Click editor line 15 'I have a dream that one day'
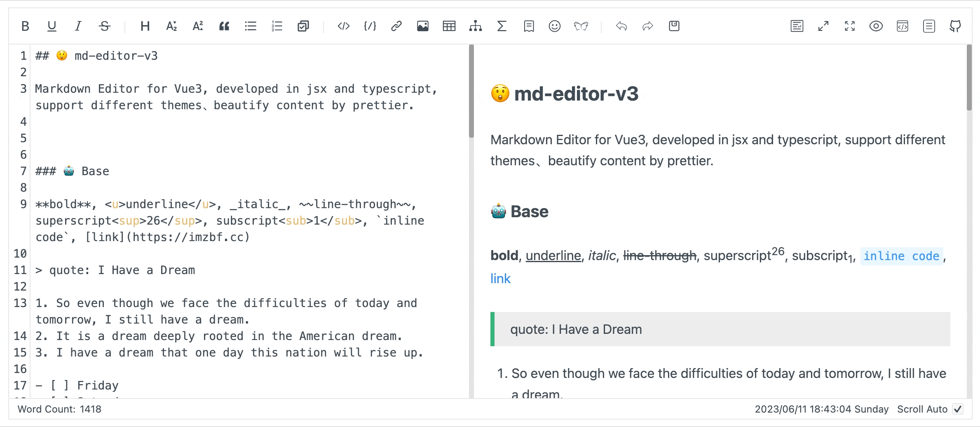Image resolution: width=980 pixels, height=427 pixels. pos(229,352)
